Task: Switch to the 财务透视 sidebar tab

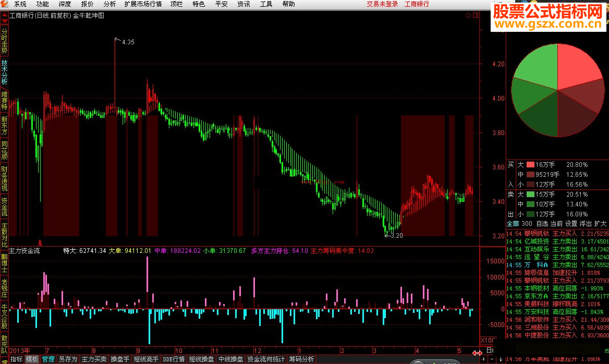Action: click(x=4, y=179)
